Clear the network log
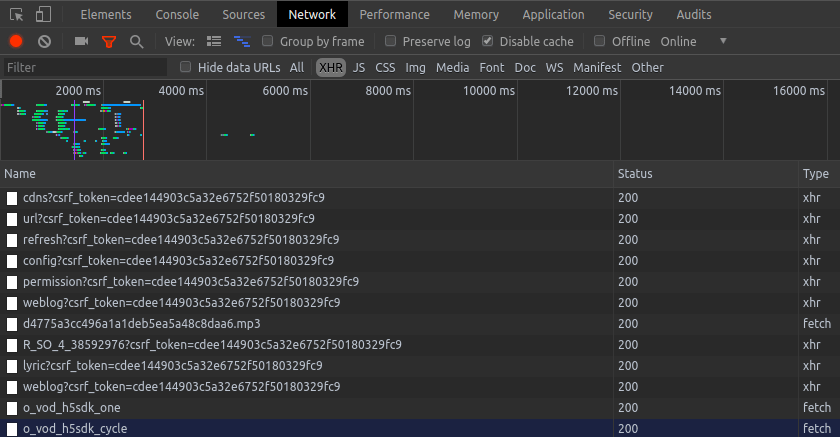This screenshot has height=437, width=840. tap(44, 41)
